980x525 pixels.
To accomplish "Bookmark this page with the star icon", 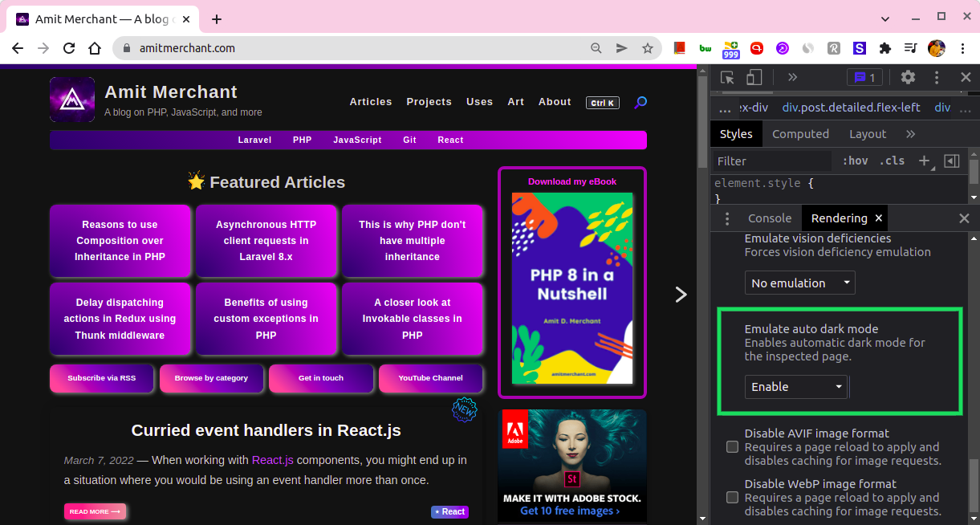I will [648, 48].
